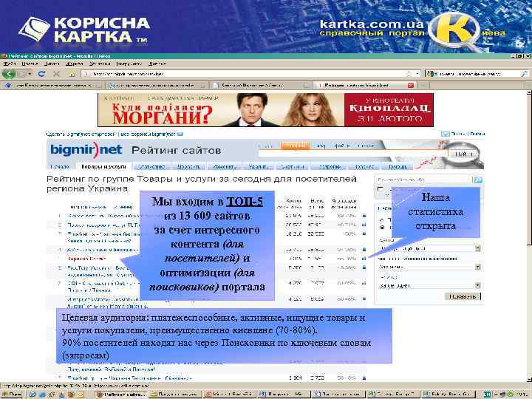Switch to the second browser tab
Viewport: 532px width, 399px height.
(x=157, y=85)
